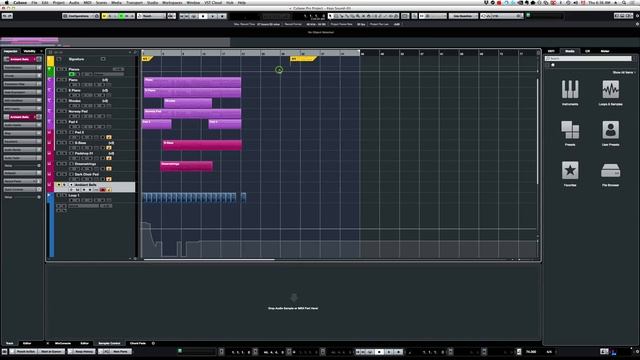
Task: Collapse the Ambient Bells track arrow
Action: coord(72,185)
